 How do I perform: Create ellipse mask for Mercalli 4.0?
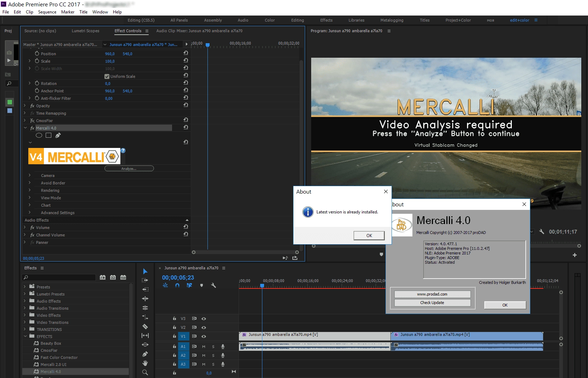coord(39,135)
